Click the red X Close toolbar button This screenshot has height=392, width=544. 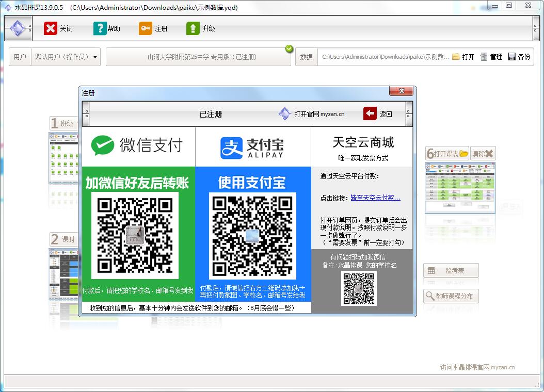[58, 28]
